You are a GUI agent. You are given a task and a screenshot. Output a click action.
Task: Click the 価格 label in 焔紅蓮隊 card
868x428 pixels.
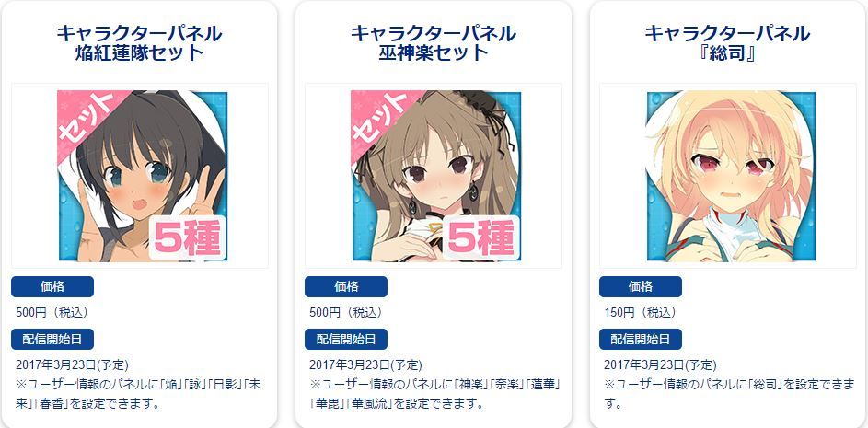pyautogui.click(x=52, y=287)
